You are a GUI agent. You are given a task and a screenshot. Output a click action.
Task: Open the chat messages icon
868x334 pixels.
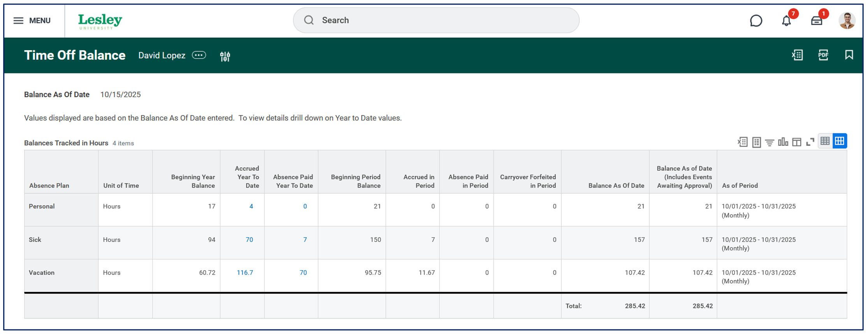click(x=756, y=21)
